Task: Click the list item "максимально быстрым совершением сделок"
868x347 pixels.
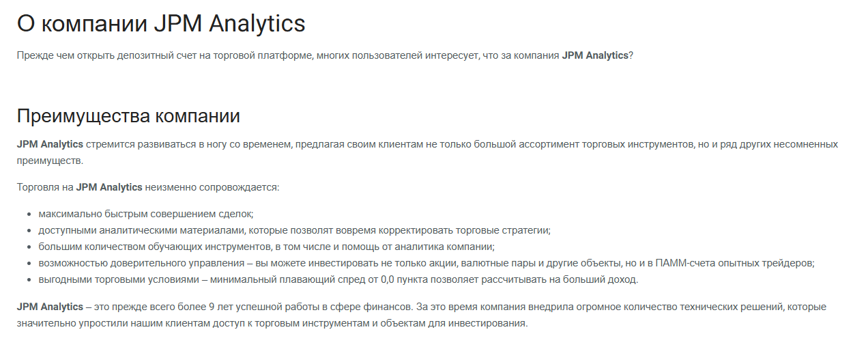Action: pyautogui.click(x=146, y=214)
